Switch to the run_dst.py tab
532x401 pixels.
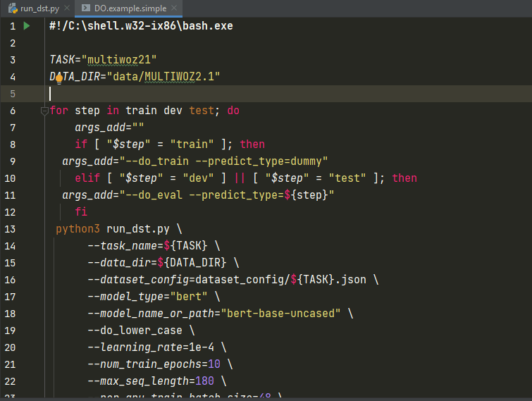pyautogui.click(x=34, y=8)
